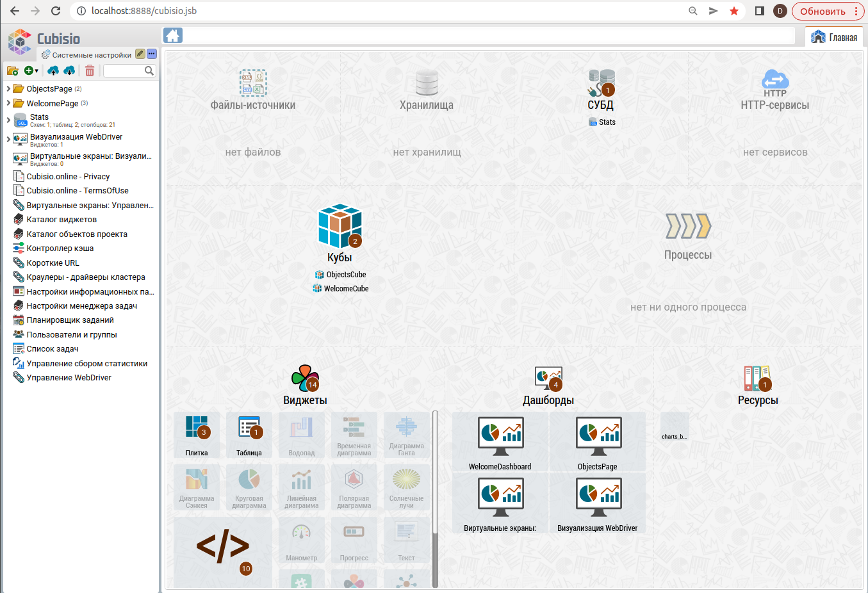868x593 pixels.
Task: Expand the Stats database node
Action: tap(8, 120)
